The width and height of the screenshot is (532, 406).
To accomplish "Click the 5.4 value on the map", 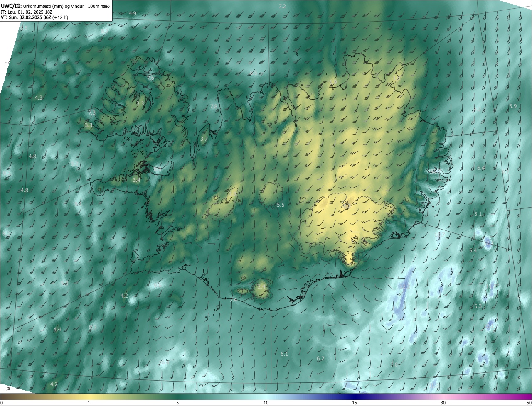I will (473, 250).
